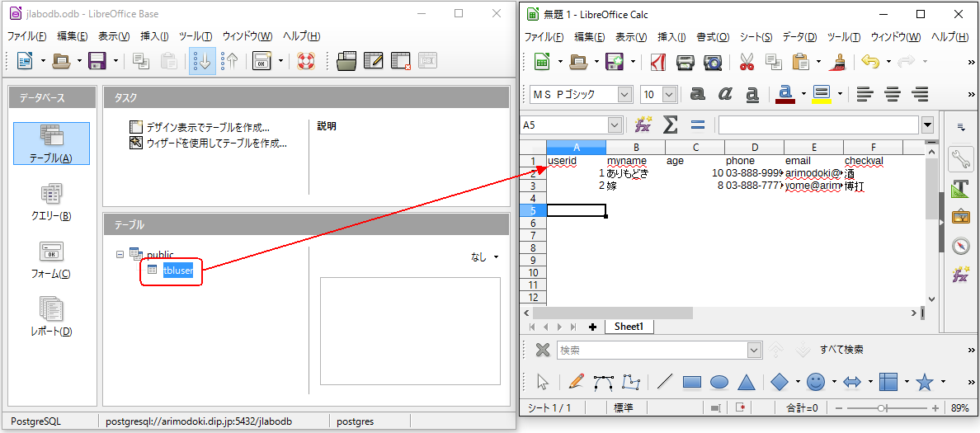Select the Ellipse shape tool
980x433 pixels.
click(x=719, y=382)
